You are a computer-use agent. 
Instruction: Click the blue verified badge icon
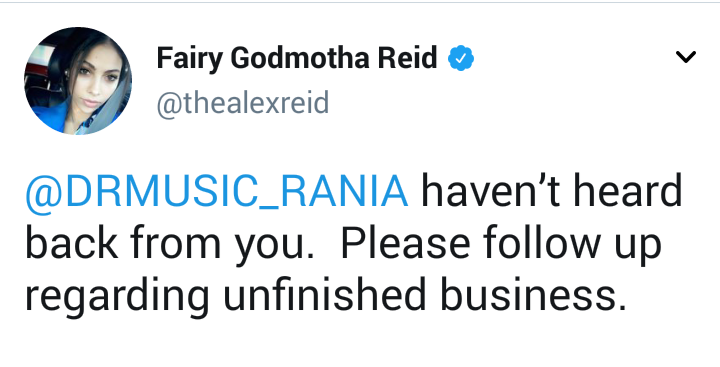461,58
